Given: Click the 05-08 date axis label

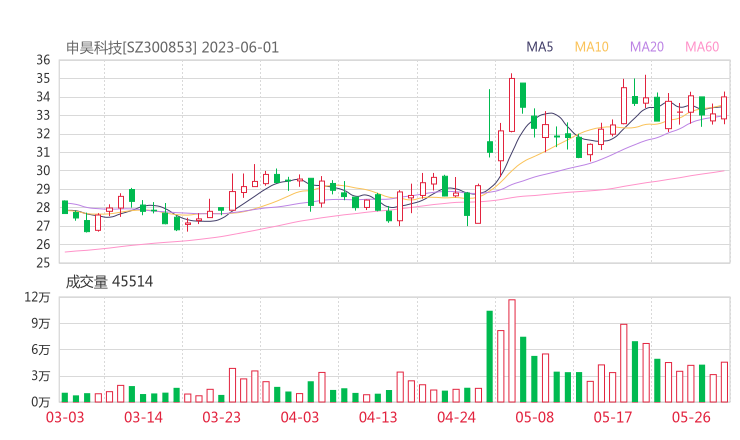Looking at the screenshot, I should (535, 417).
